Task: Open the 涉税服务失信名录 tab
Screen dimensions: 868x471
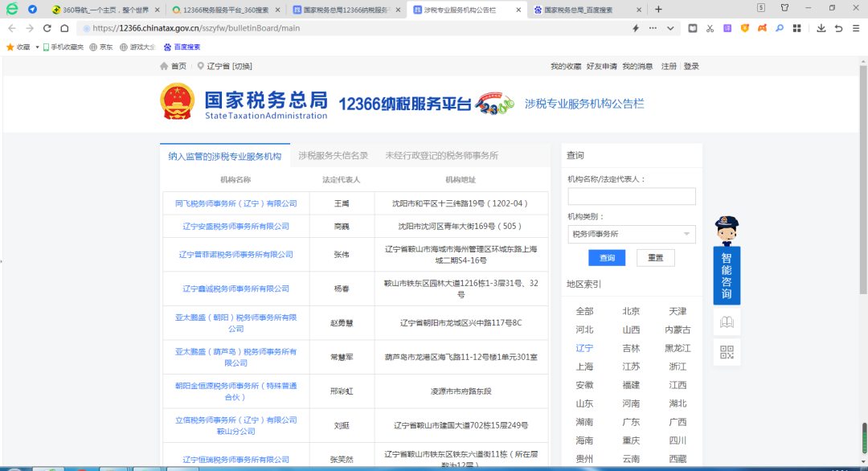Action: tap(334, 156)
